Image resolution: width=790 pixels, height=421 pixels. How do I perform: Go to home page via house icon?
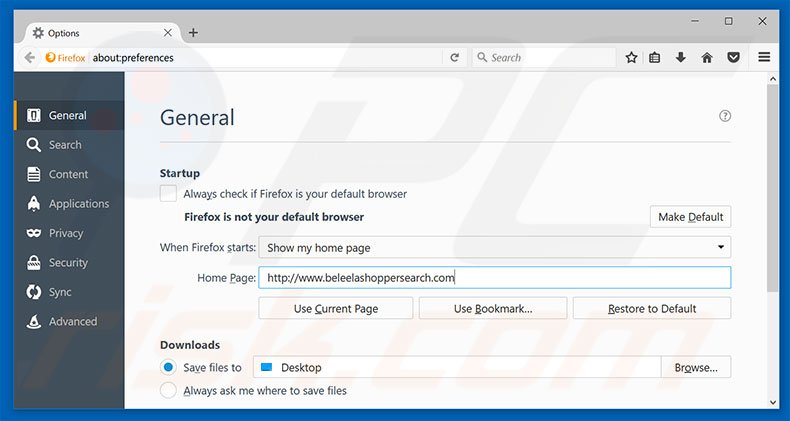707,57
